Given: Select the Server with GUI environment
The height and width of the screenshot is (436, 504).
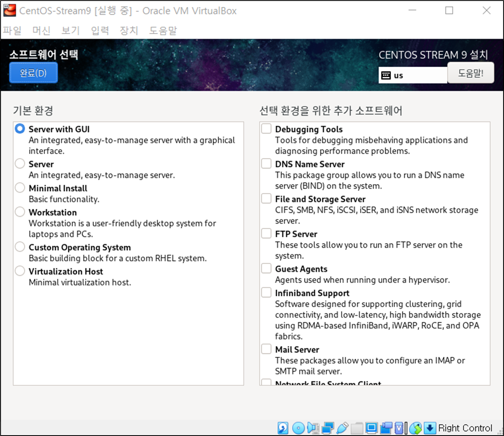Looking at the screenshot, I should pos(20,129).
